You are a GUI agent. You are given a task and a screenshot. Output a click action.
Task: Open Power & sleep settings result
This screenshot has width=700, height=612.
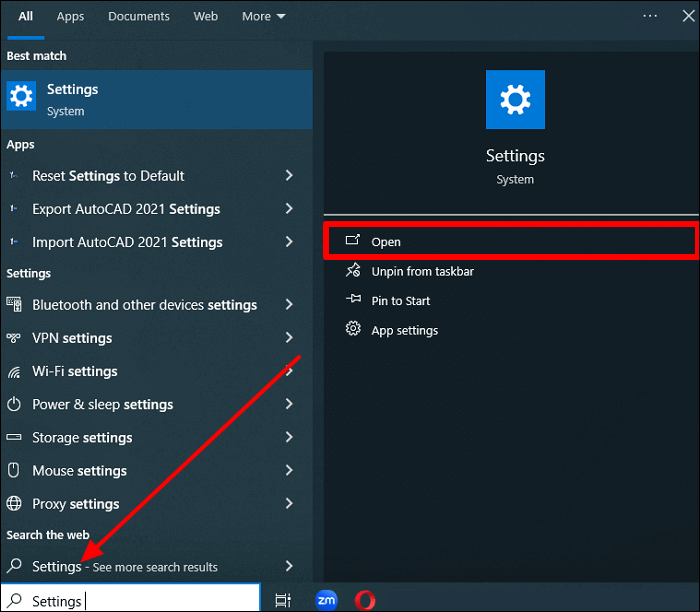click(x=157, y=404)
